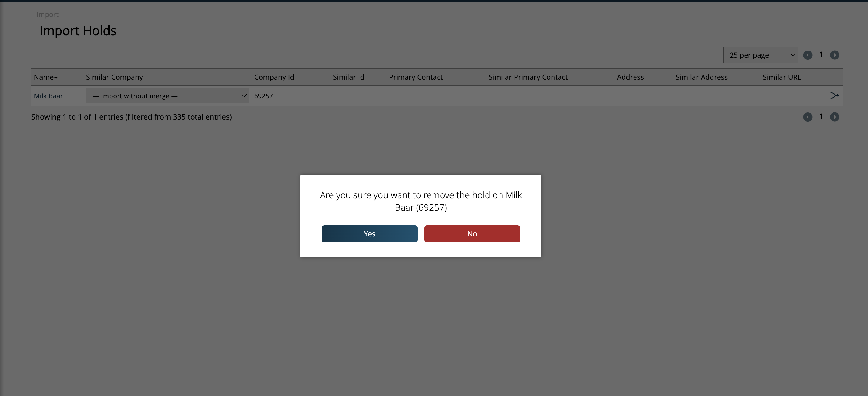This screenshot has width=868, height=396.
Task: Click the bottom previous page arrow
Action: click(808, 117)
